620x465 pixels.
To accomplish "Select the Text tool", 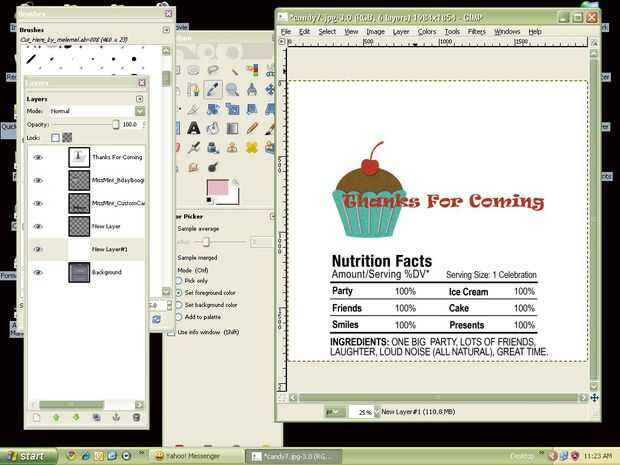I will point(194,128).
